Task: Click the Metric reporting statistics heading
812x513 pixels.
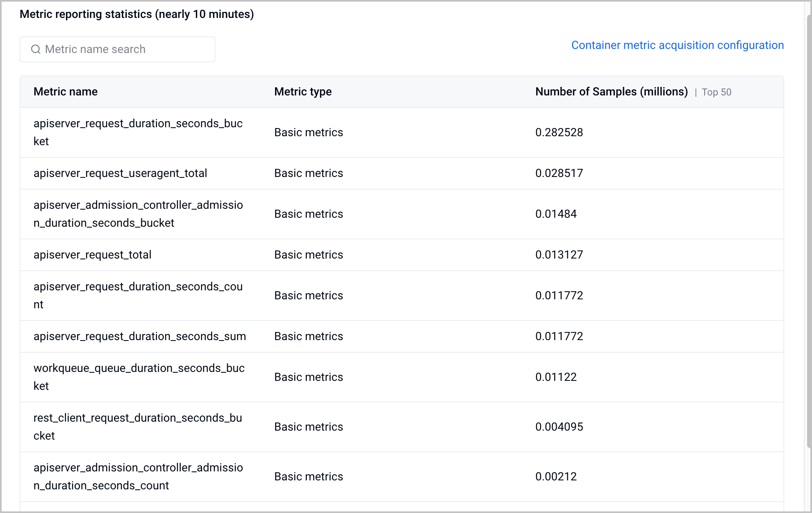Action: (137, 14)
